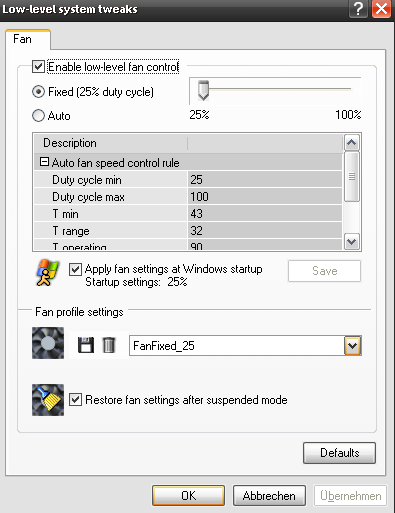
Task: Click the fan image icon
Action: click(x=48, y=343)
